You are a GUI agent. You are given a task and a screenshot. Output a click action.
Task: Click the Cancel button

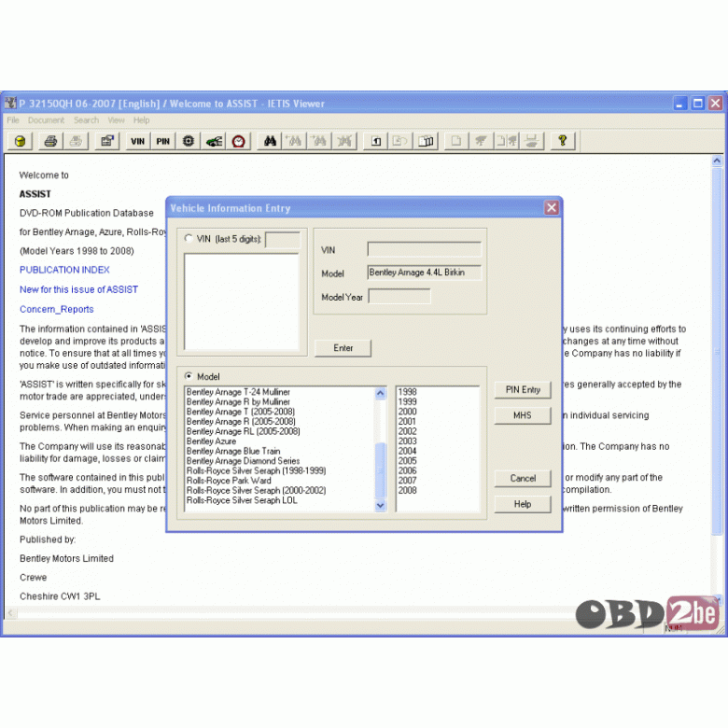coord(523,479)
